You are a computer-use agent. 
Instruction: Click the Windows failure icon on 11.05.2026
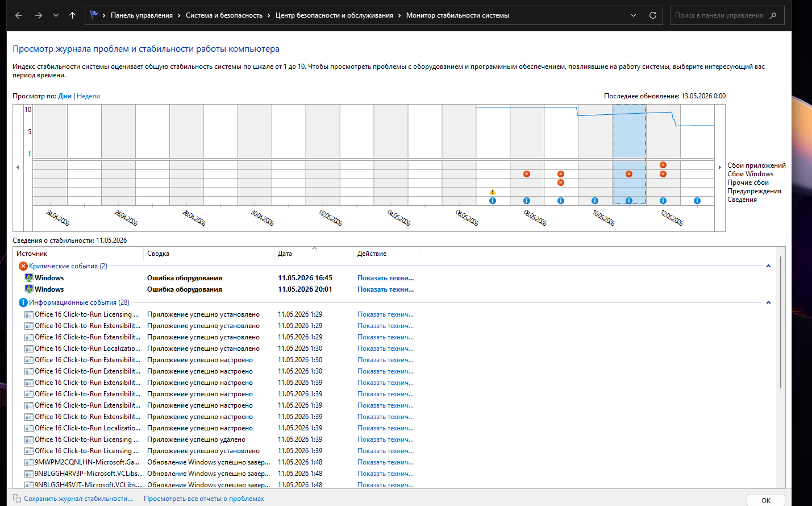629,174
